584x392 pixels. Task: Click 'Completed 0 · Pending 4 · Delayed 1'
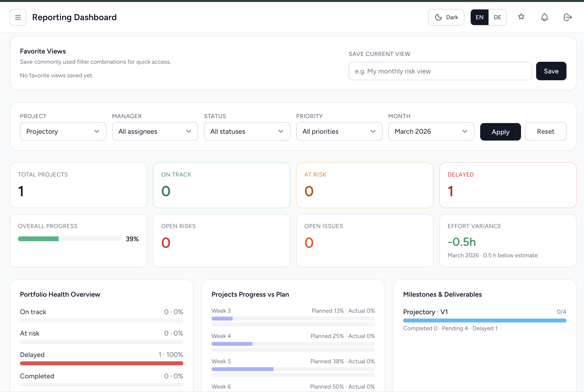point(450,328)
